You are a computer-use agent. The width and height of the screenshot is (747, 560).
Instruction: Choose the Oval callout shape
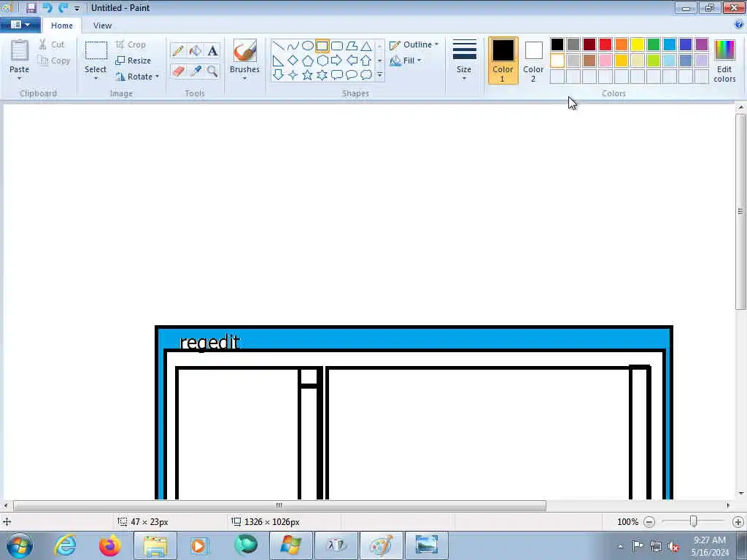coord(352,75)
